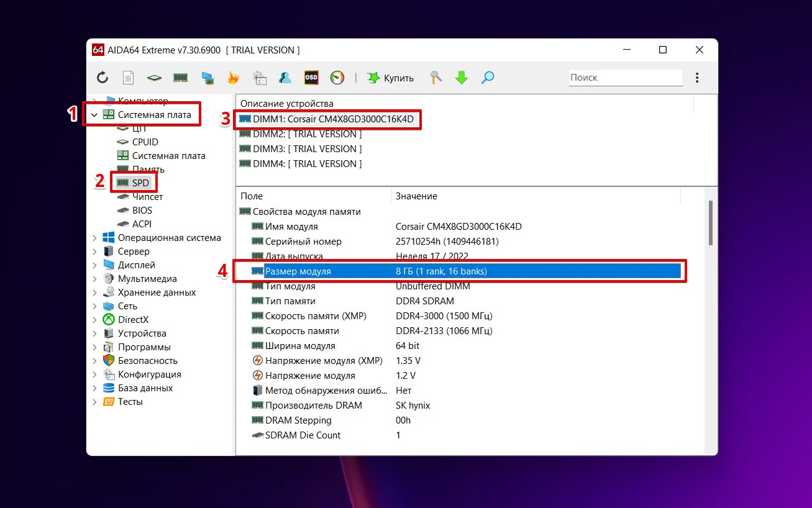Expand the Операционная система branch
The height and width of the screenshot is (508, 812).
(94, 238)
